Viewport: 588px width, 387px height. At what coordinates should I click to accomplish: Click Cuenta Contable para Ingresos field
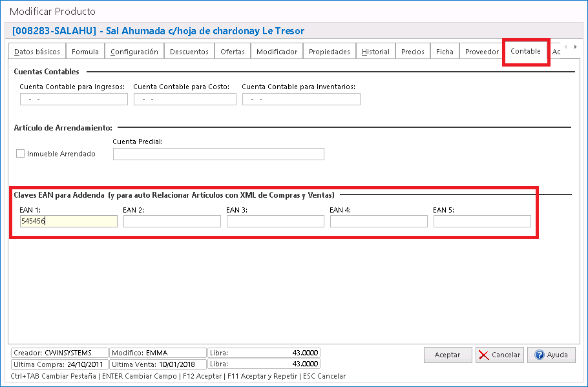point(72,99)
